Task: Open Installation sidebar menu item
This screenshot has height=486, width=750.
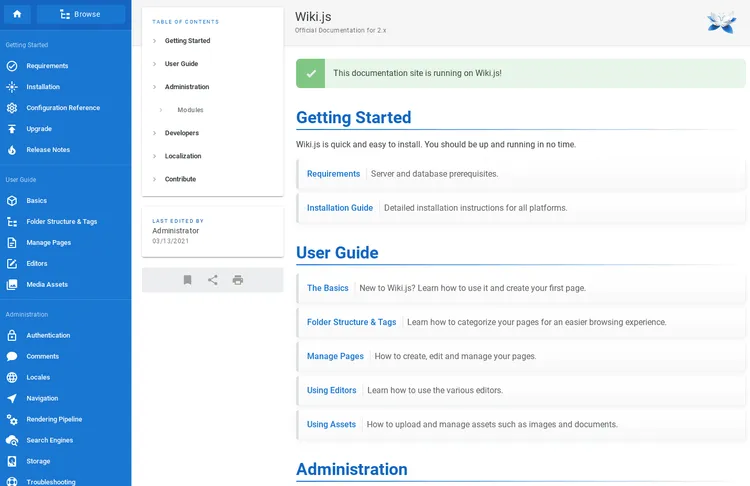Action: tap(66, 87)
